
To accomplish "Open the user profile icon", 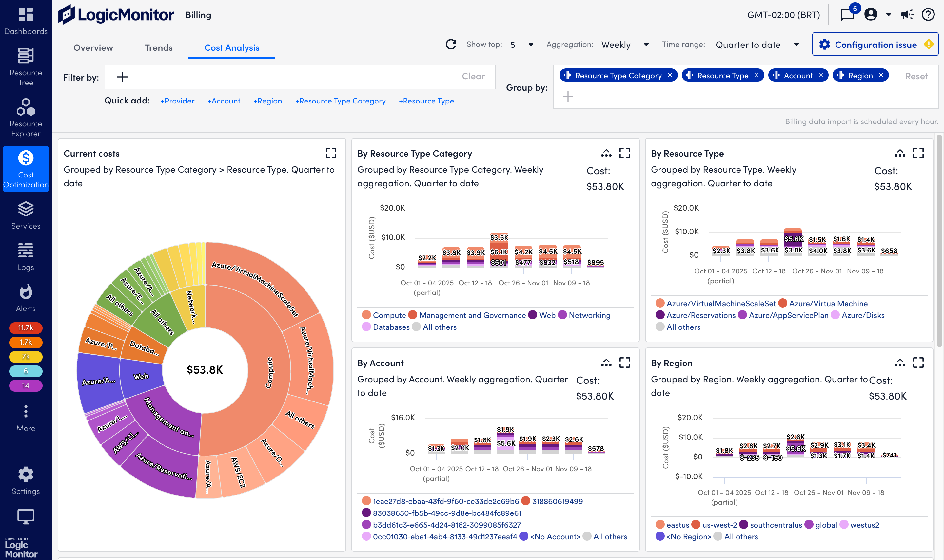I will click(x=871, y=15).
